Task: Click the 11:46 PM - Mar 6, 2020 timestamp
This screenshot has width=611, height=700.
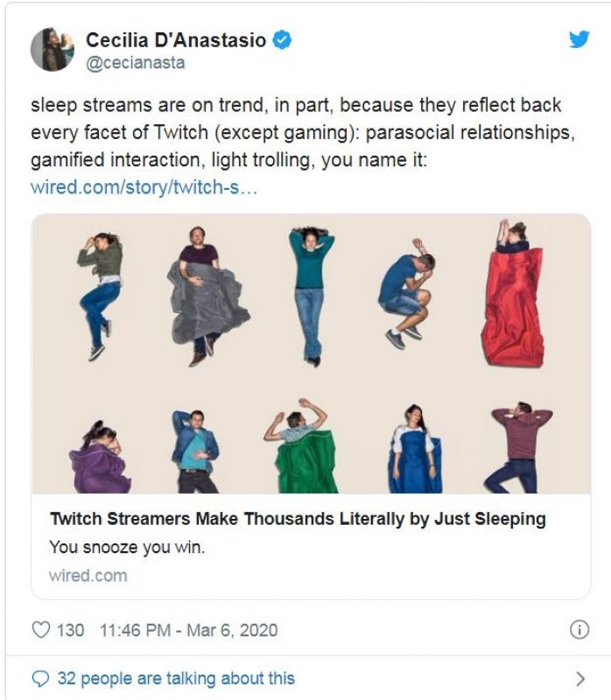Action: pyautogui.click(x=188, y=629)
